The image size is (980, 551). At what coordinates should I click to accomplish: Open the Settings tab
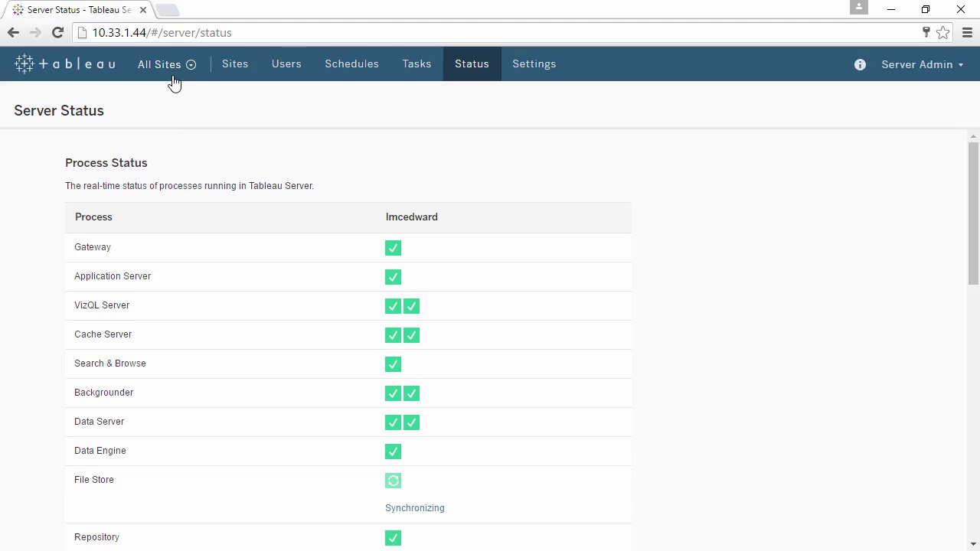click(534, 64)
